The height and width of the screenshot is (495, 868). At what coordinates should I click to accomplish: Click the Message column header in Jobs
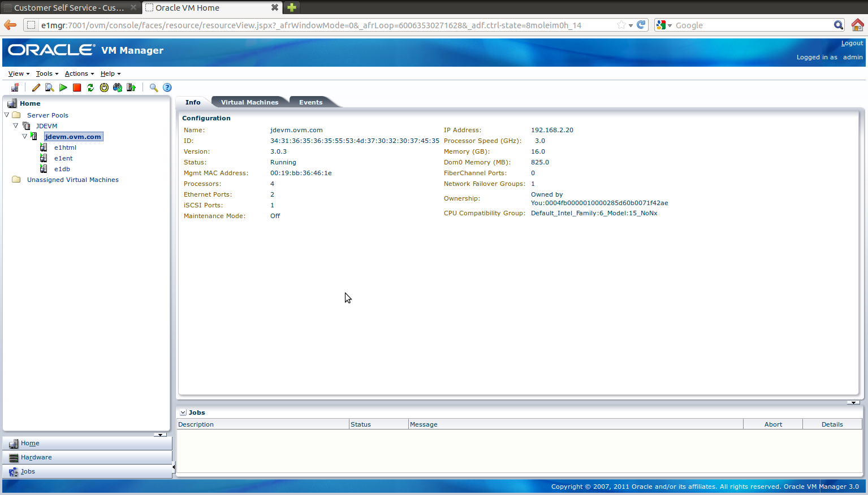pyautogui.click(x=576, y=424)
